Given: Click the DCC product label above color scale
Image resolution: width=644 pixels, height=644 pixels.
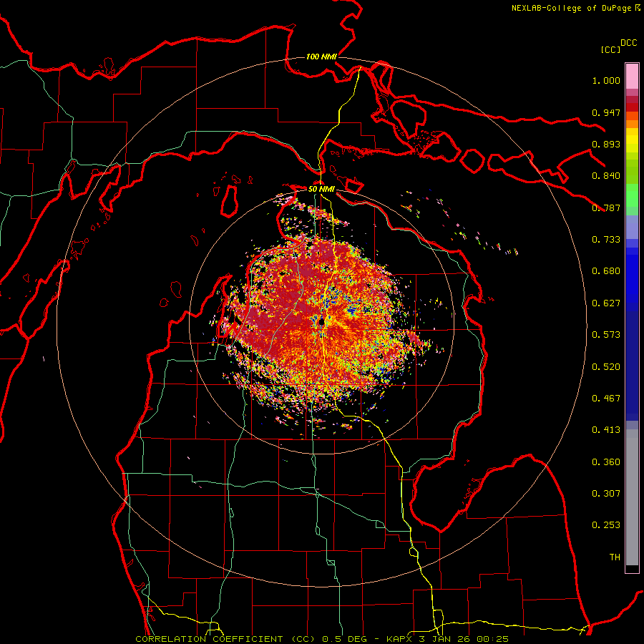Looking at the screenshot, I should [628, 43].
